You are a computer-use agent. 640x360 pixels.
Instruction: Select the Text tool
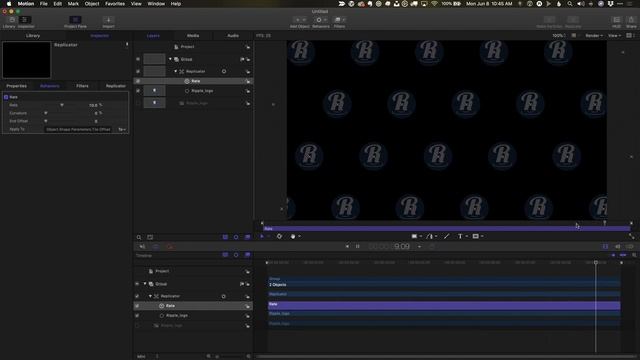click(x=460, y=236)
